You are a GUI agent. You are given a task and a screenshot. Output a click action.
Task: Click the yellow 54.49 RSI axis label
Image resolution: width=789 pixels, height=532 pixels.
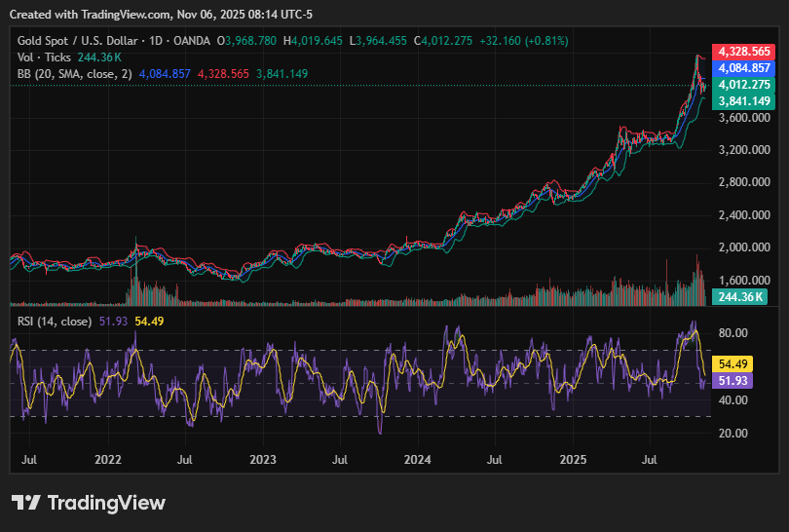click(x=732, y=363)
